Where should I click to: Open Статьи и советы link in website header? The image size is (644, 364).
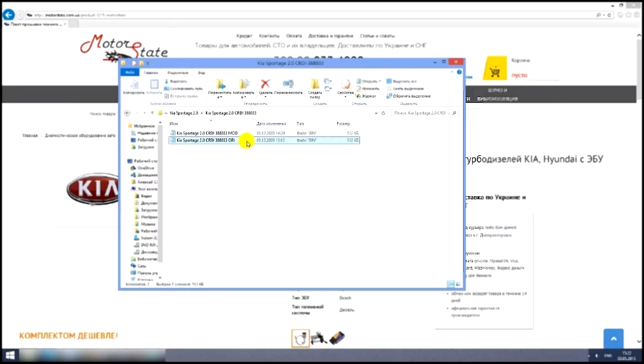click(377, 35)
